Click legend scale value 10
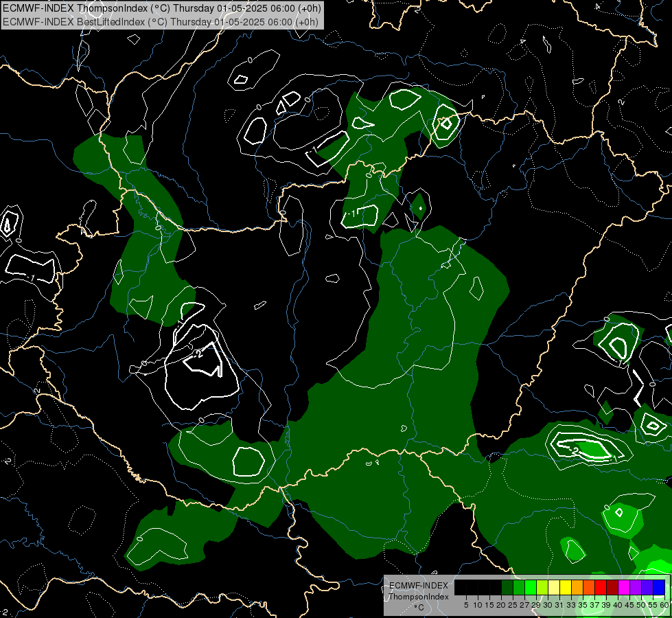This screenshot has width=672, height=618. pyautogui.click(x=478, y=605)
